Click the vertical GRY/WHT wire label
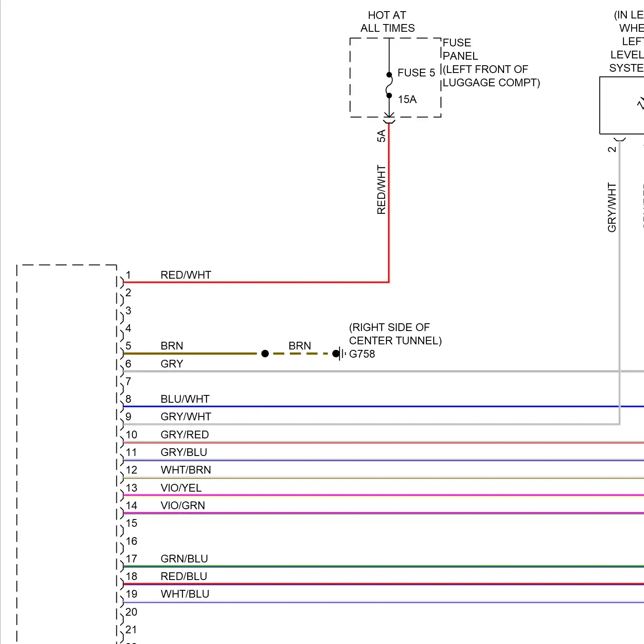 click(x=612, y=208)
